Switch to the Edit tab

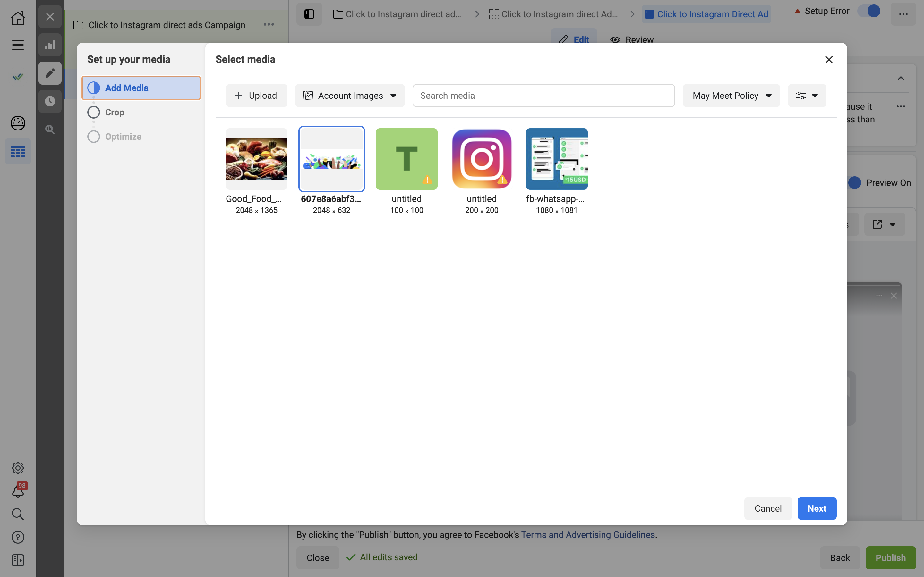click(x=573, y=40)
